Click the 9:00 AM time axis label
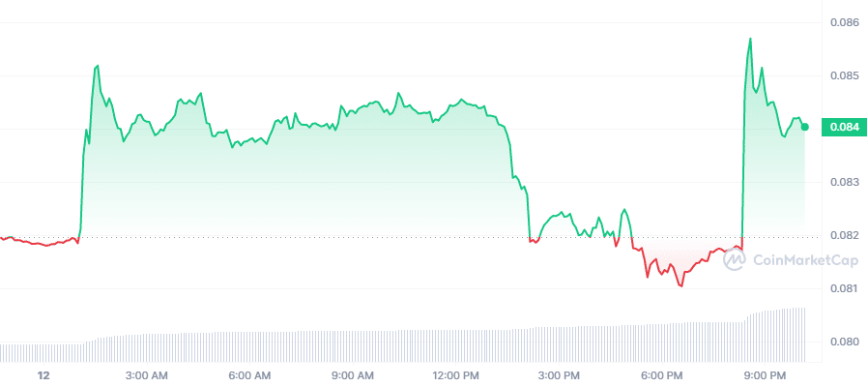This screenshot has width=868, height=387. pyautogui.click(x=353, y=374)
